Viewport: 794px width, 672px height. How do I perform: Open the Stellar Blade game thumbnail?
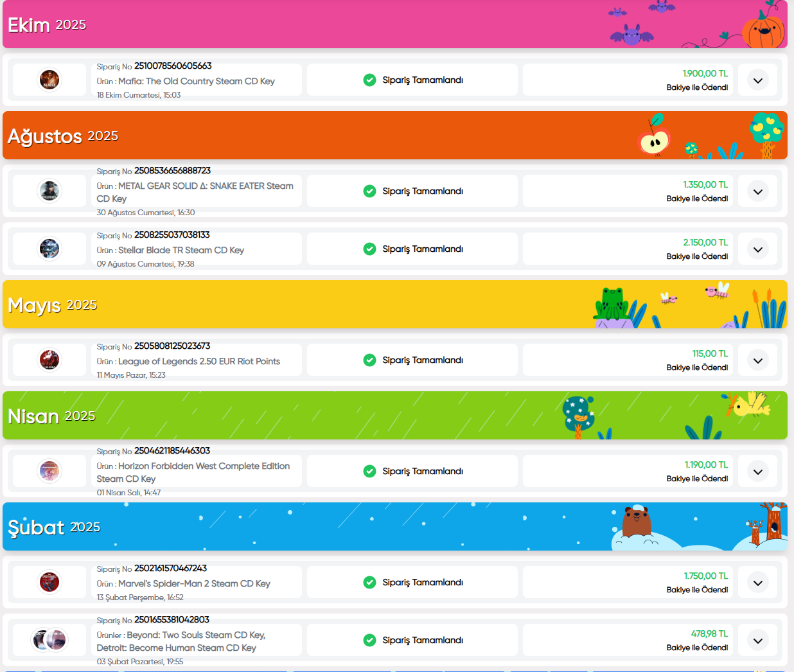coord(49,249)
